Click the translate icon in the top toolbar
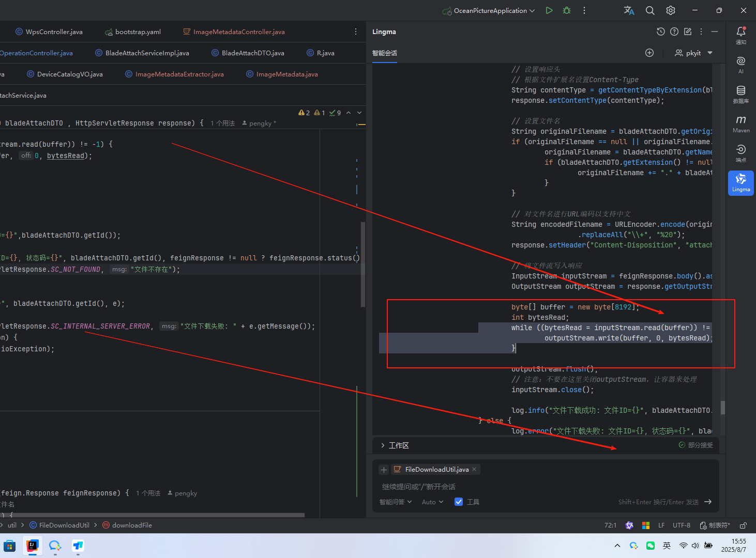 pyautogui.click(x=629, y=10)
